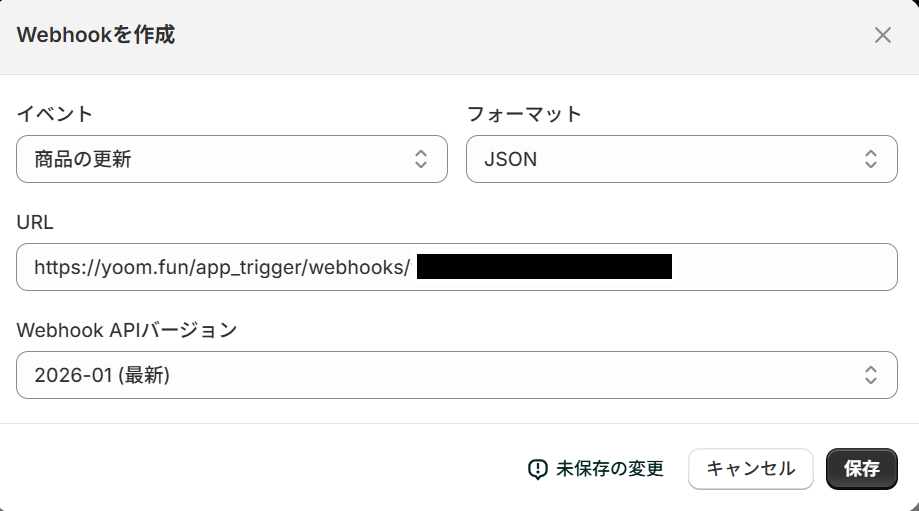Screen dimensions: 919x511
Task: Focus the URL input field
Action: 780,267
